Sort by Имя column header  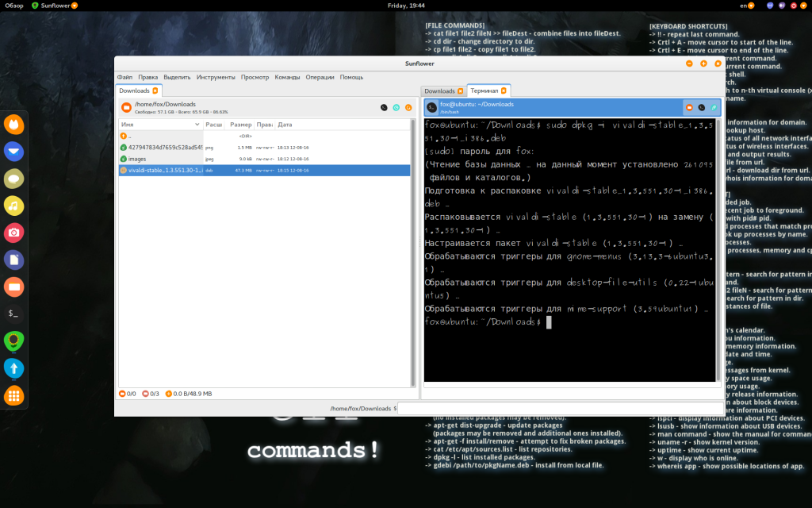(x=160, y=125)
